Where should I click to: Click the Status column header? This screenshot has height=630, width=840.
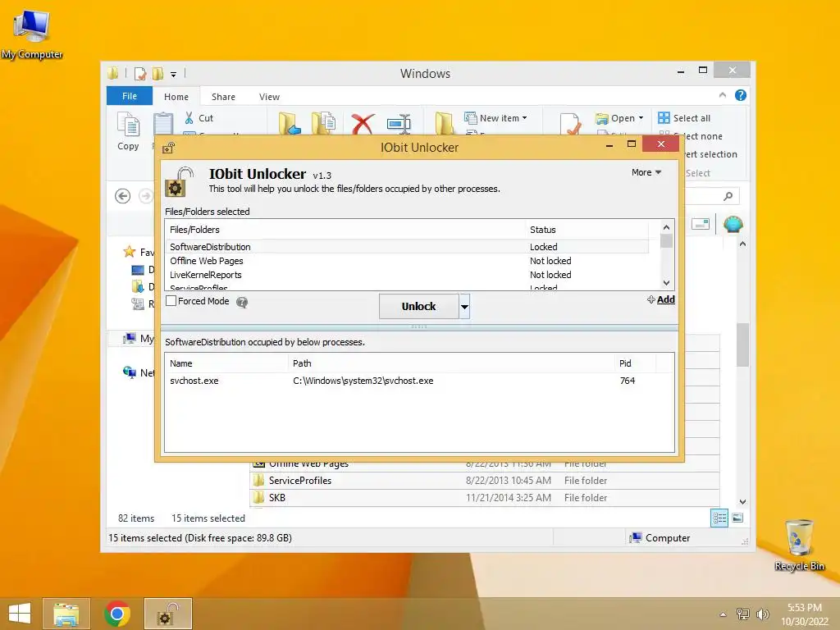point(587,230)
